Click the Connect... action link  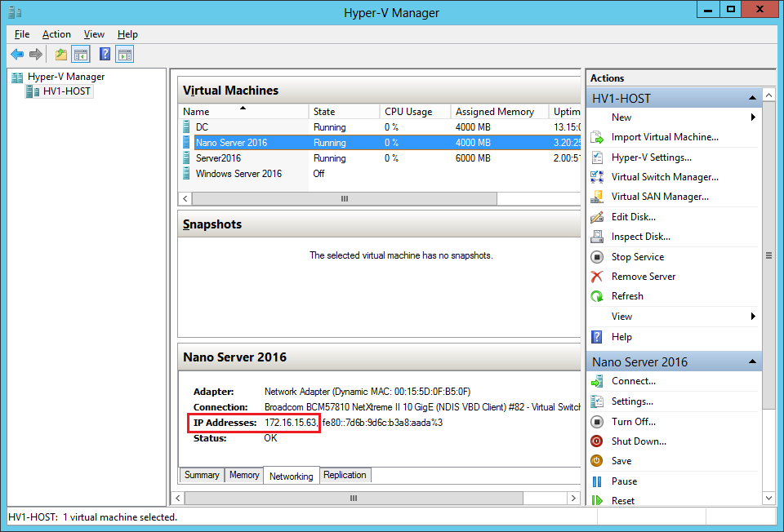click(634, 381)
